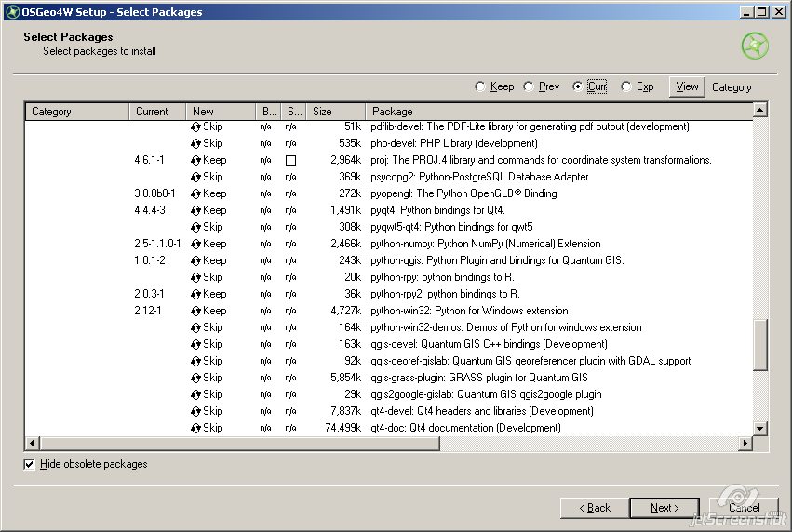Check the source checkbox for proj

(291, 161)
